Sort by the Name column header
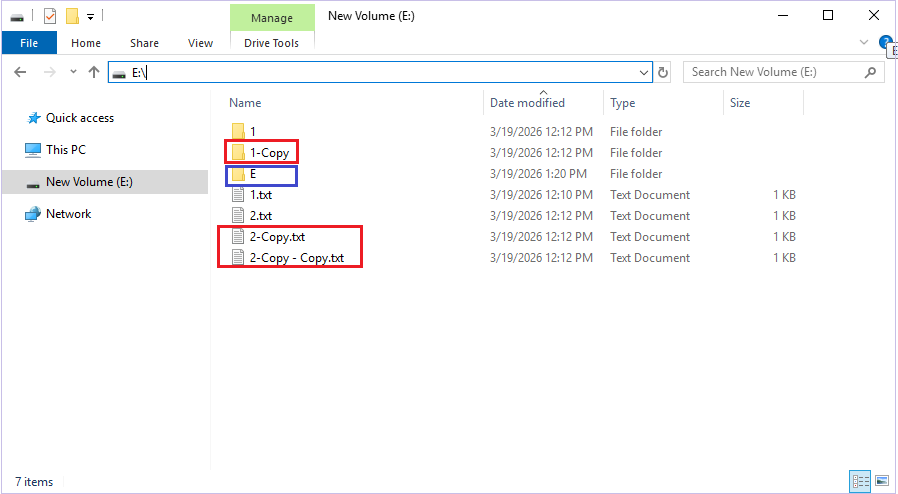Viewport: 898px width, 494px height. tap(245, 103)
